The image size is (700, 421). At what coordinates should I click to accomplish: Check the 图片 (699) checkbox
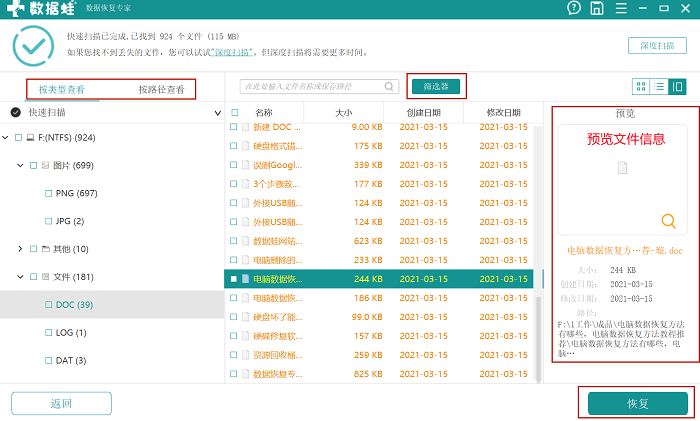click(33, 166)
